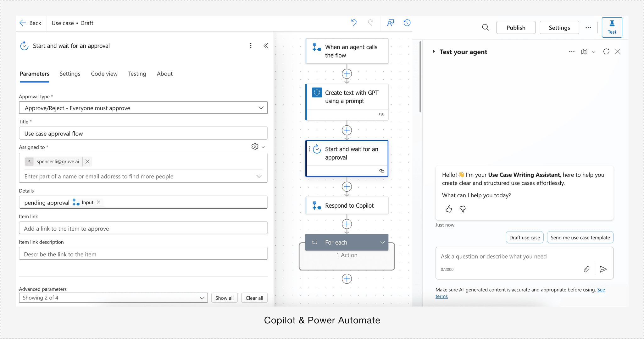644x339 pixels.
Task: Add step after Respond to Copilot
Action: 347,224
